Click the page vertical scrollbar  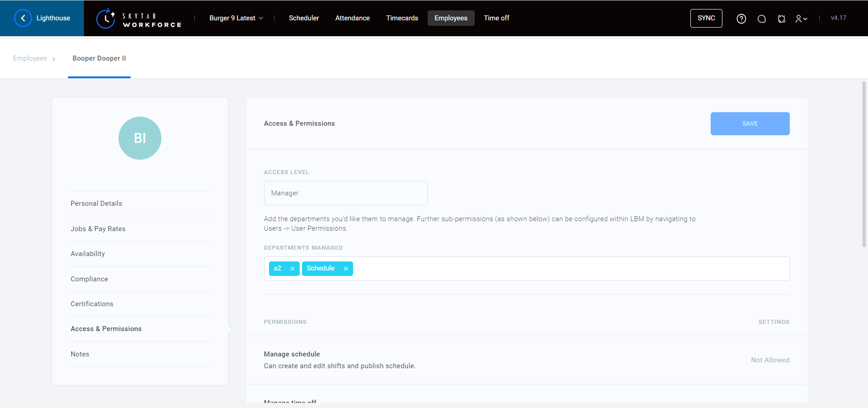[864, 163]
